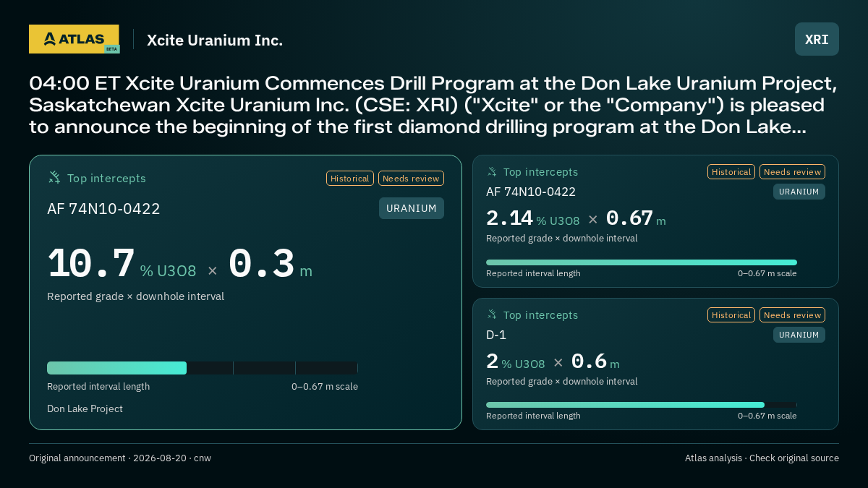
Task: Click the 0.67 m interval value
Action: [x=636, y=218]
